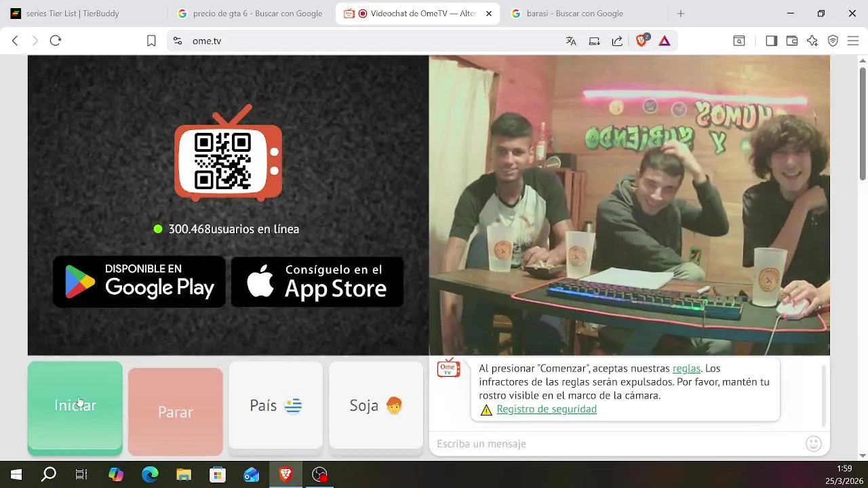
Task: Reload the ome.tv page
Action: click(x=56, y=41)
